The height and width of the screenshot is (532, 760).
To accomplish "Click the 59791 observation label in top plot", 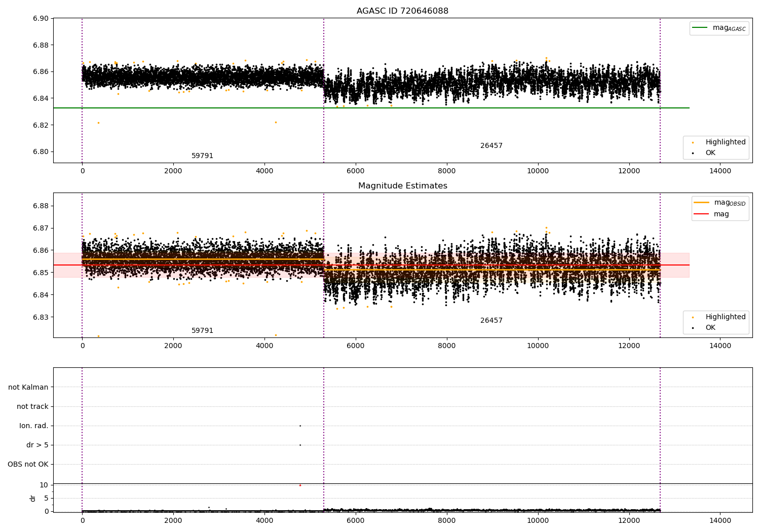I will (202, 156).
